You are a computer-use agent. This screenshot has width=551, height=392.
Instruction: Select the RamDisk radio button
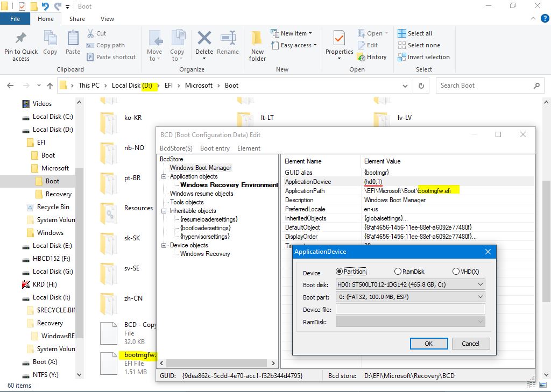click(x=398, y=272)
